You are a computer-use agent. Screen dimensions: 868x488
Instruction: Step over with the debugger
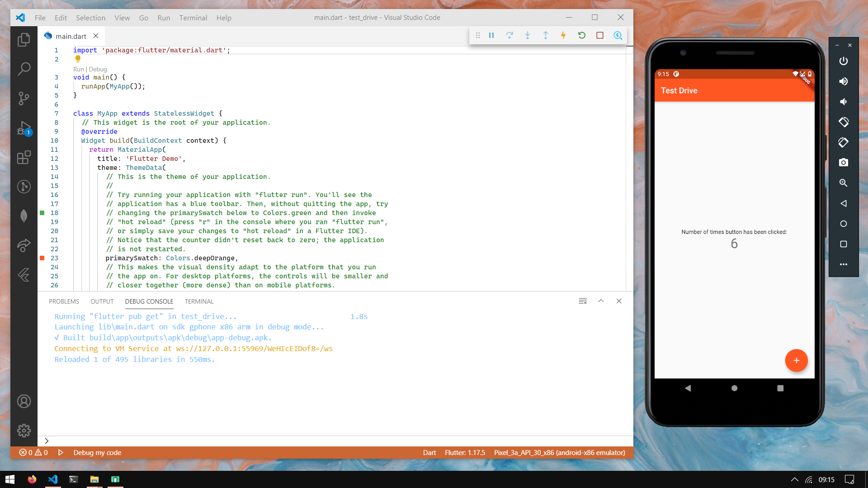tap(509, 35)
